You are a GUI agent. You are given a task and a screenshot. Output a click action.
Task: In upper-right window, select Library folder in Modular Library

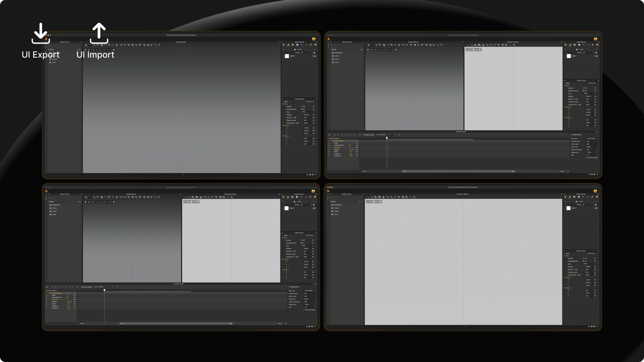pos(336,56)
